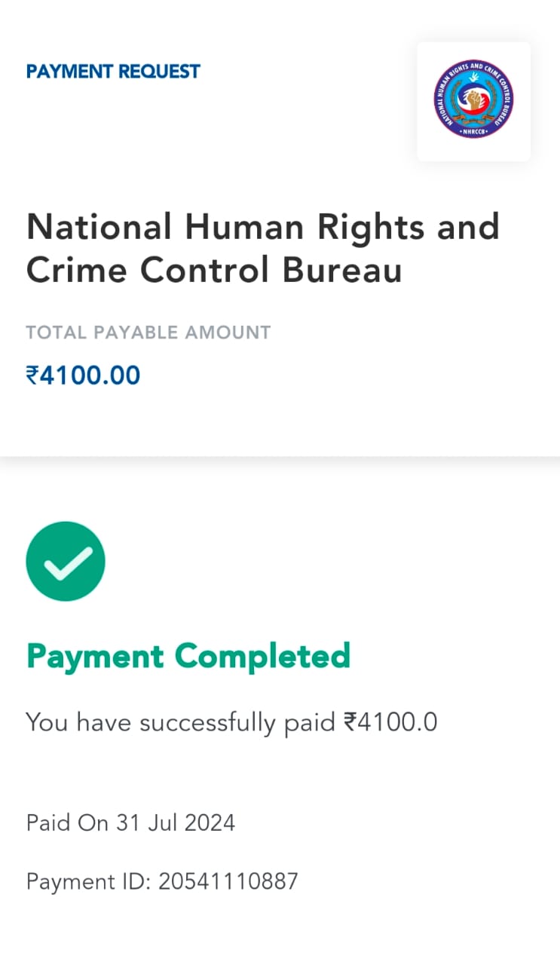Tap the 'Crime Control Bureau' title line

point(214,271)
